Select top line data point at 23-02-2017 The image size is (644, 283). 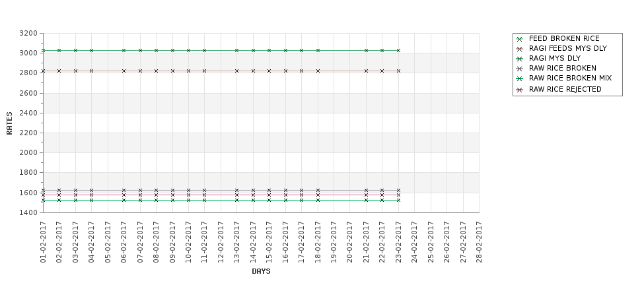pyautogui.click(x=398, y=50)
